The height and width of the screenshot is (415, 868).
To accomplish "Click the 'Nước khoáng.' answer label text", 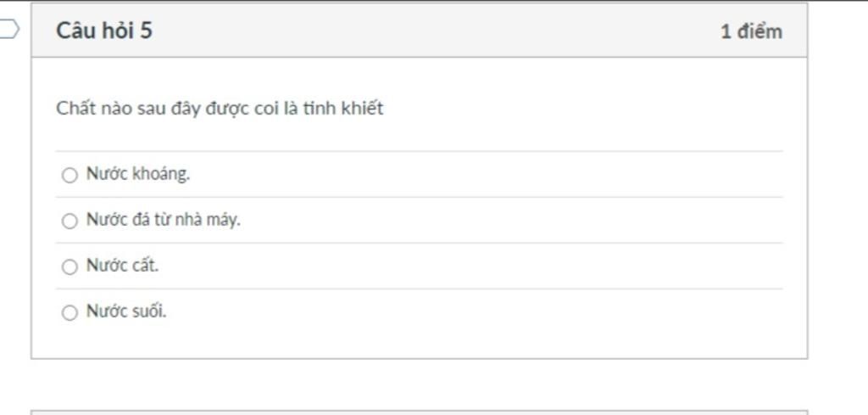I will point(138,174).
